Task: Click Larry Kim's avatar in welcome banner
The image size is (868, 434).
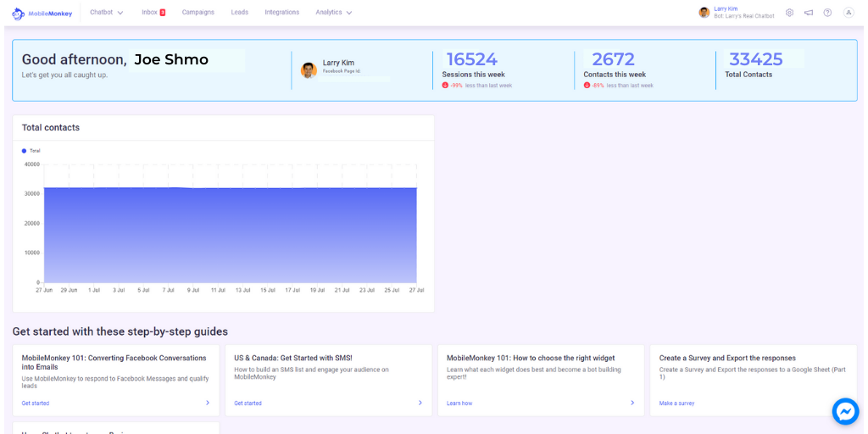Action: [x=309, y=70]
